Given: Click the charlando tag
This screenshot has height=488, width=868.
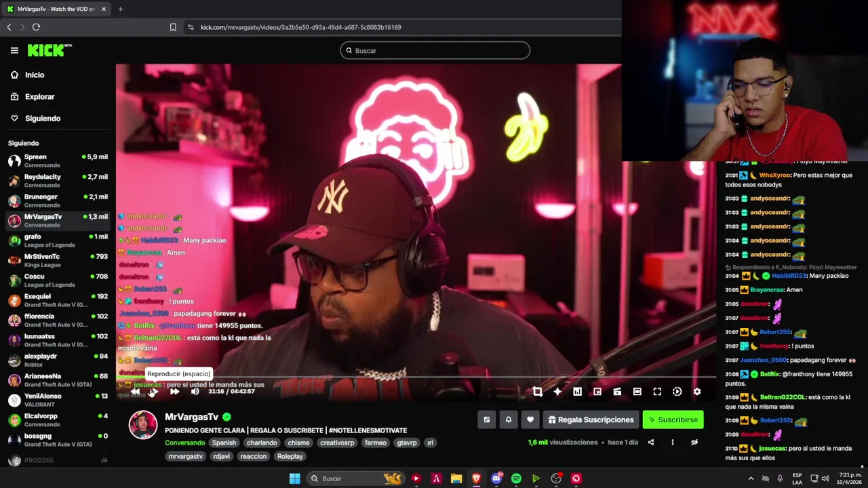Looking at the screenshot, I should tap(262, 443).
